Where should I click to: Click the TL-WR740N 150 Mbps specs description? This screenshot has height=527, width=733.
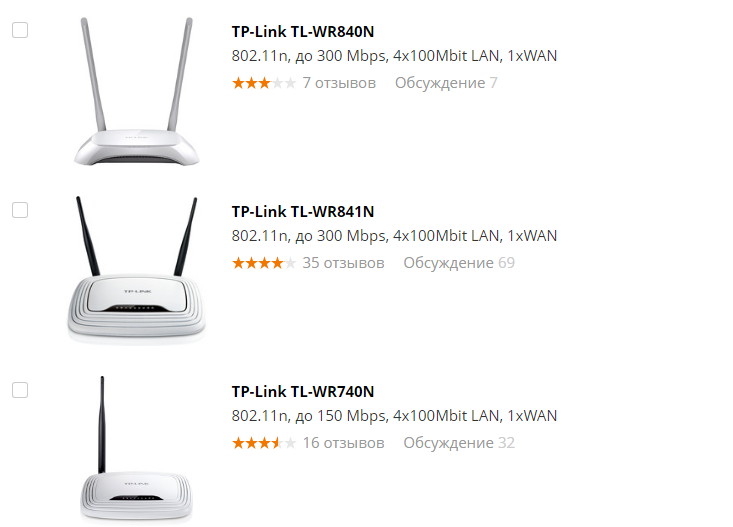tap(394, 416)
